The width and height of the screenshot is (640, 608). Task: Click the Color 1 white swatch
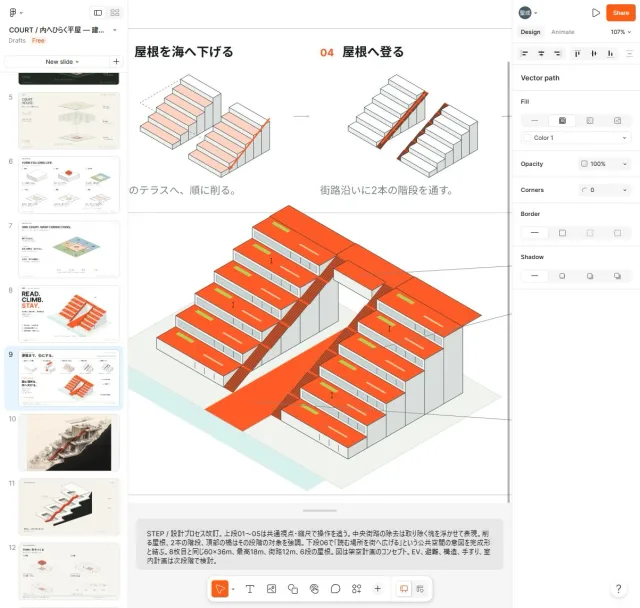(x=527, y=138)
